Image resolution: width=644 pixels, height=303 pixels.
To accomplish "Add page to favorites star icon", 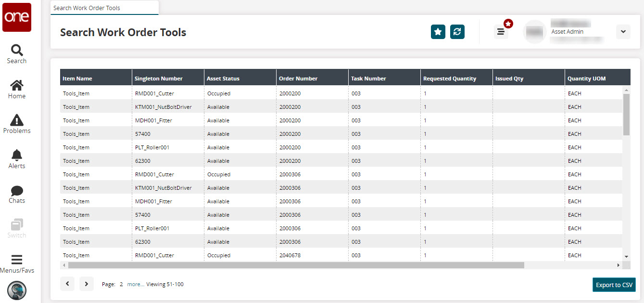I will [438, 32].
